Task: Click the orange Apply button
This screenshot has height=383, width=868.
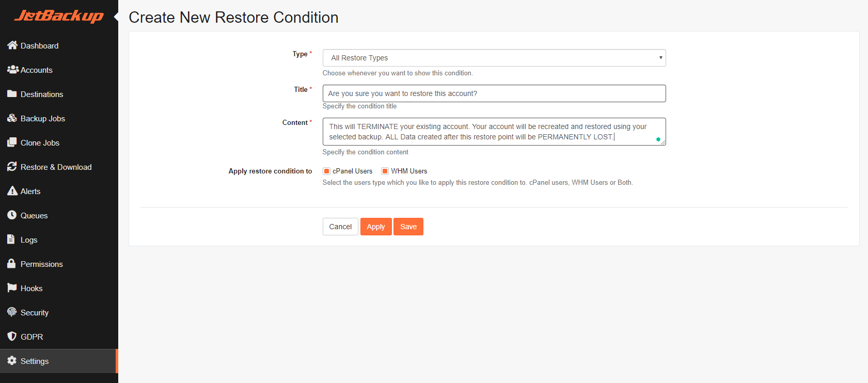Action: coord(376,227)
